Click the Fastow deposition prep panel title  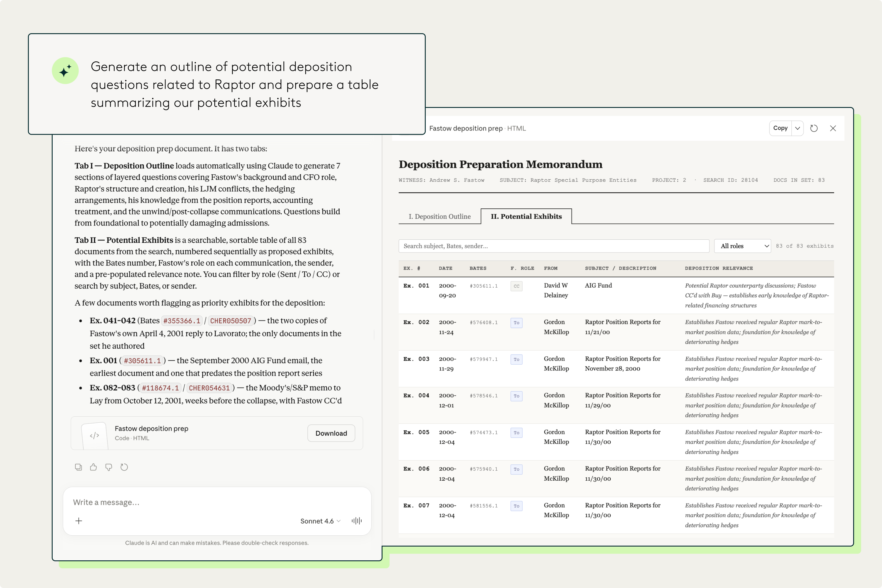(466, 128)
